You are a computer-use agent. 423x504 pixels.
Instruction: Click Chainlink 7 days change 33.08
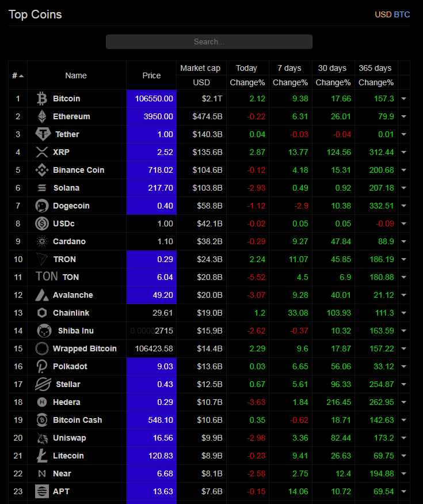tap(298, 313)
